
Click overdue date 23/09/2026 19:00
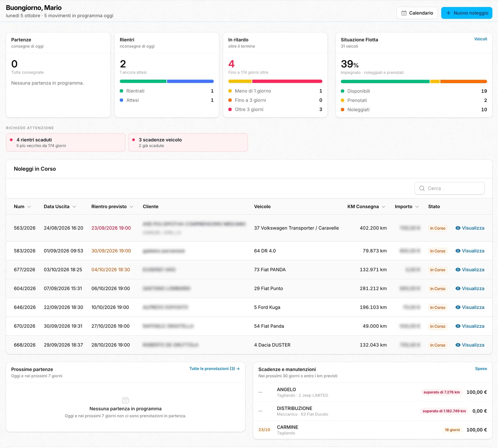(111, 228)
